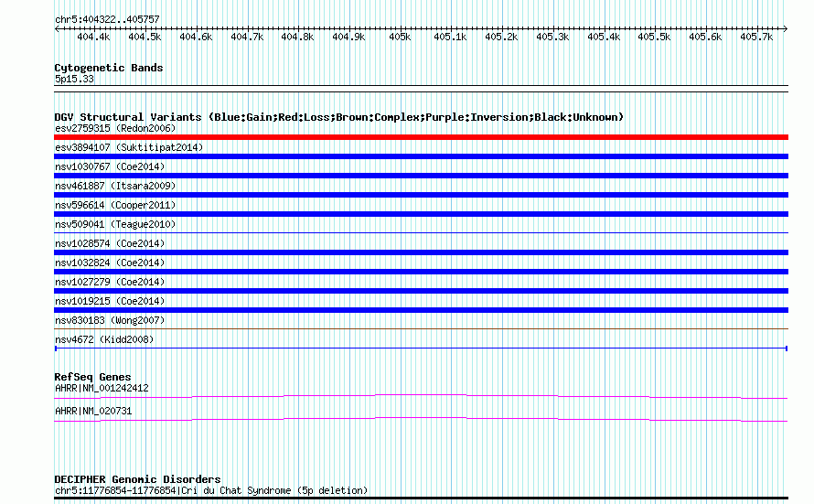Click the blue bar under nsv1028574
The height and width of the screenshot is (504, 814).
pyautogui.click(x=421, y=252)
